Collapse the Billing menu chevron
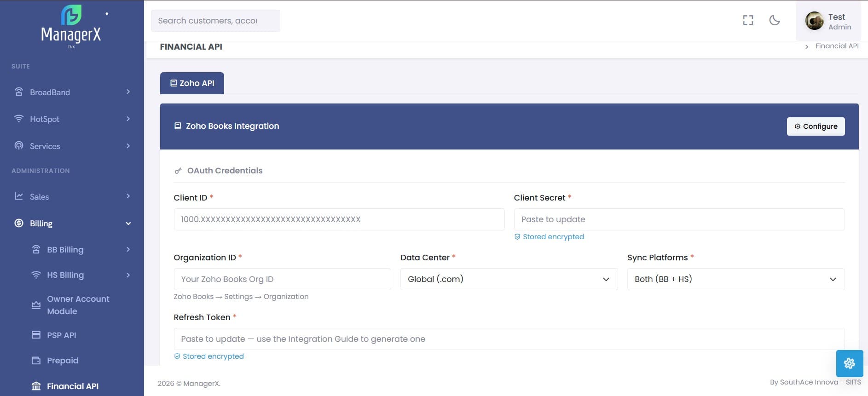 128,224
